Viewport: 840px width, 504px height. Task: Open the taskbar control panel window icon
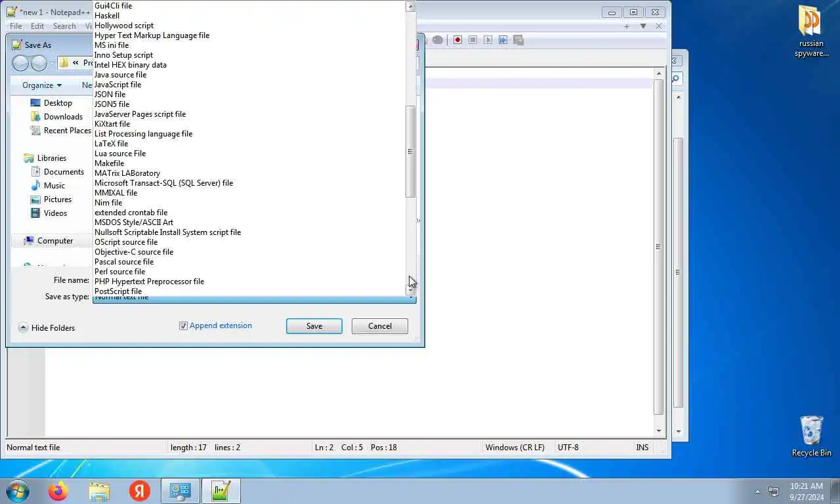coord(180,491)
